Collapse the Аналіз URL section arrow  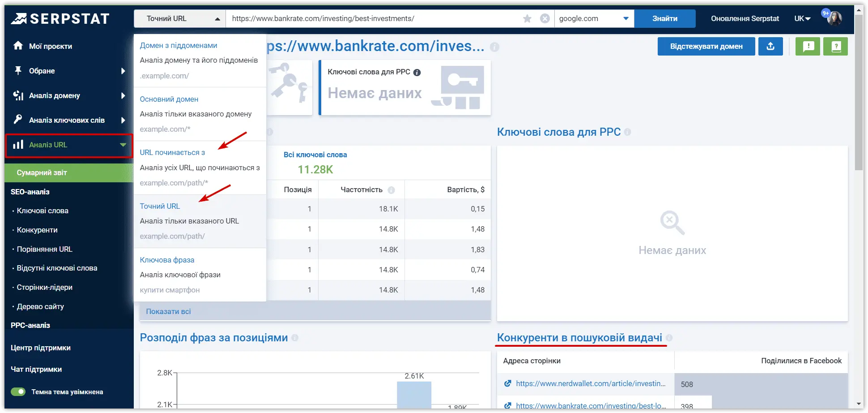click(123, 145)
